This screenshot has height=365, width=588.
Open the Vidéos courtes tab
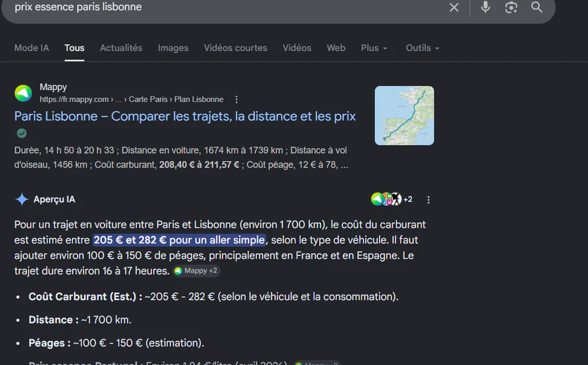(x=235, y=48)
